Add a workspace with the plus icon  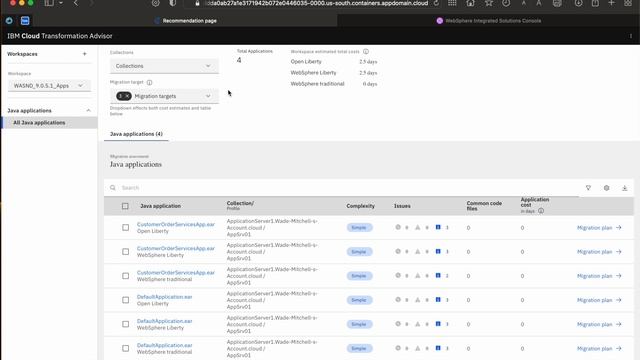[x=84, y=54]
